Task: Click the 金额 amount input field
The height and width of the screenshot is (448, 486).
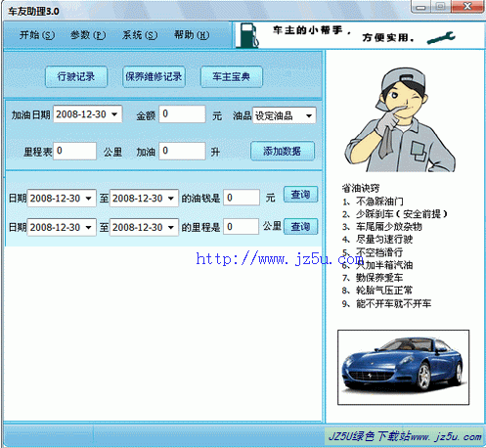Action: pyautogui.click(x=183, y=114)
